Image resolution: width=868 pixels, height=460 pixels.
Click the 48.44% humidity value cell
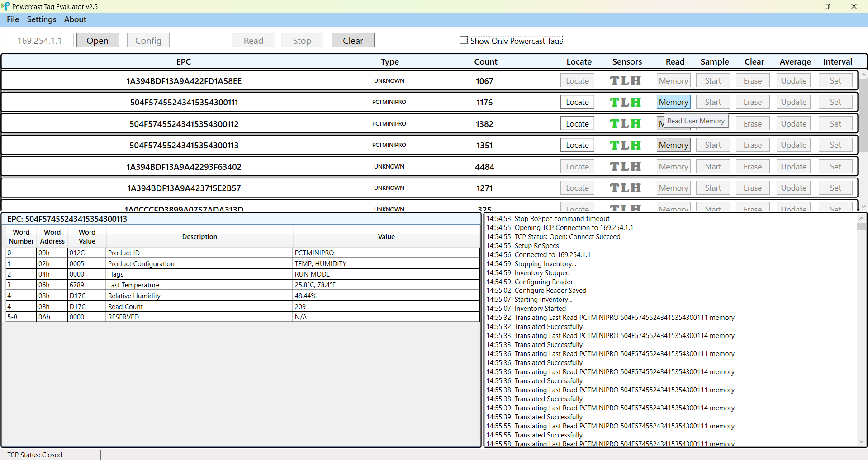click(x=386, y=296)
